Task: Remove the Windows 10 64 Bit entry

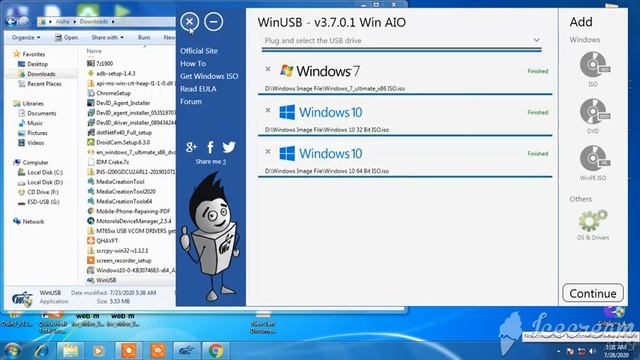Action: pos(268,151)
